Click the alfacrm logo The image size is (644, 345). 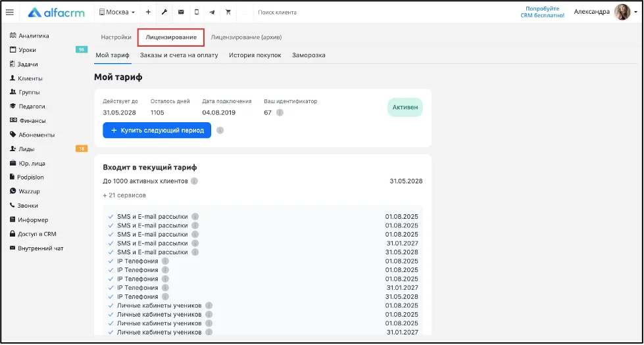click(57, 12)
